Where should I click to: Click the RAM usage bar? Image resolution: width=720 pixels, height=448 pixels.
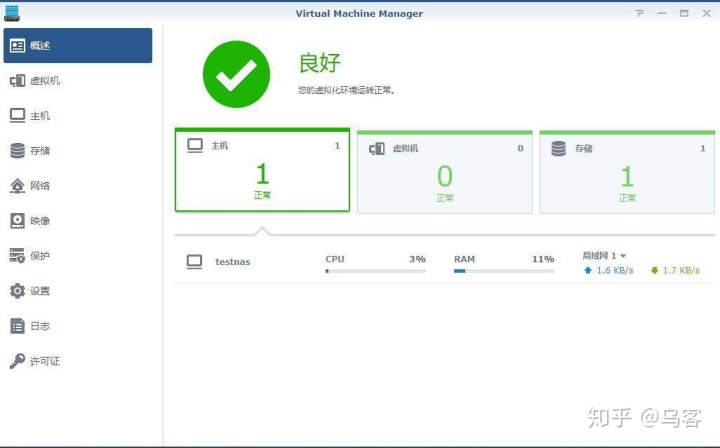coord(504,271)
